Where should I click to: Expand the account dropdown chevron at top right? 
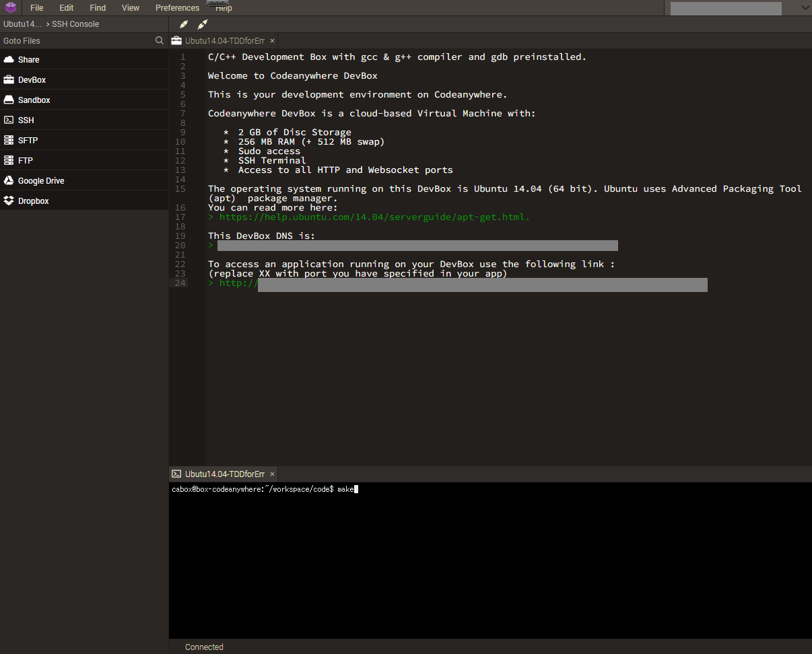[805, 7]
